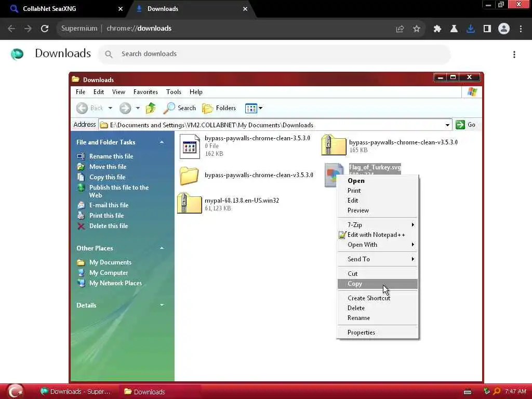Select the bypass-paywalls 162 KB file icon
This screenshot has width=532, height=399.
(190, 147)
